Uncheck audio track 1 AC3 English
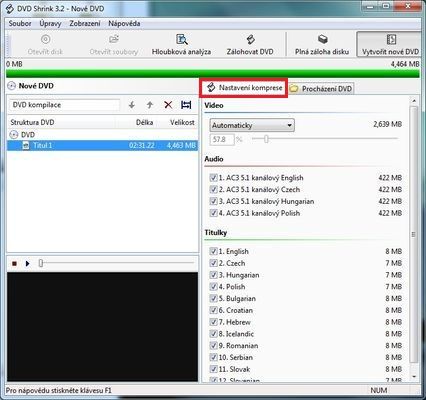This screenshot has height=400, width=426. click(213, 178)
